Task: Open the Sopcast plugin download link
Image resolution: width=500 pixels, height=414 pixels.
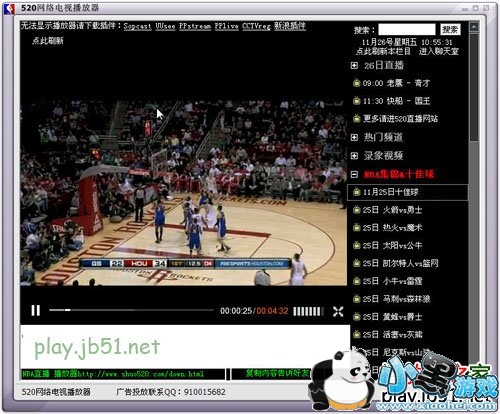Action: [137, 26]
